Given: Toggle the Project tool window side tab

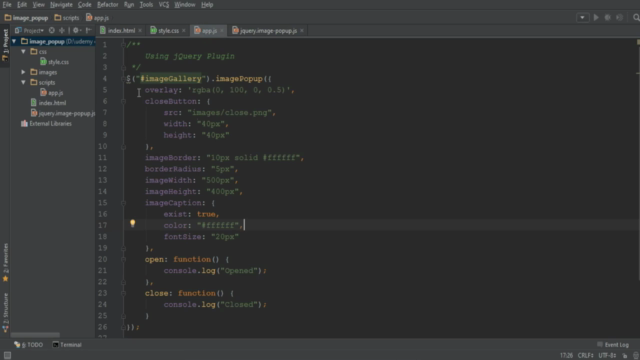Looking at the screenshot, I should [5, 45].
